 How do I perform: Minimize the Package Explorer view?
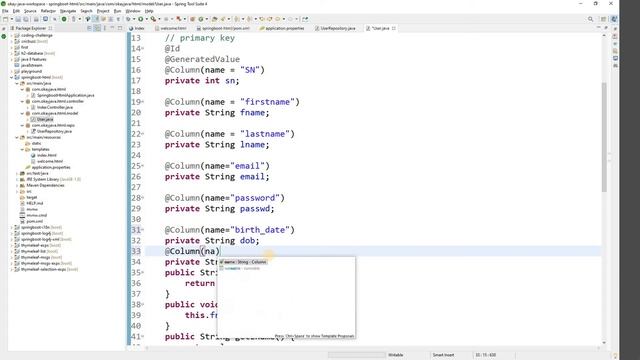(112, 28)
